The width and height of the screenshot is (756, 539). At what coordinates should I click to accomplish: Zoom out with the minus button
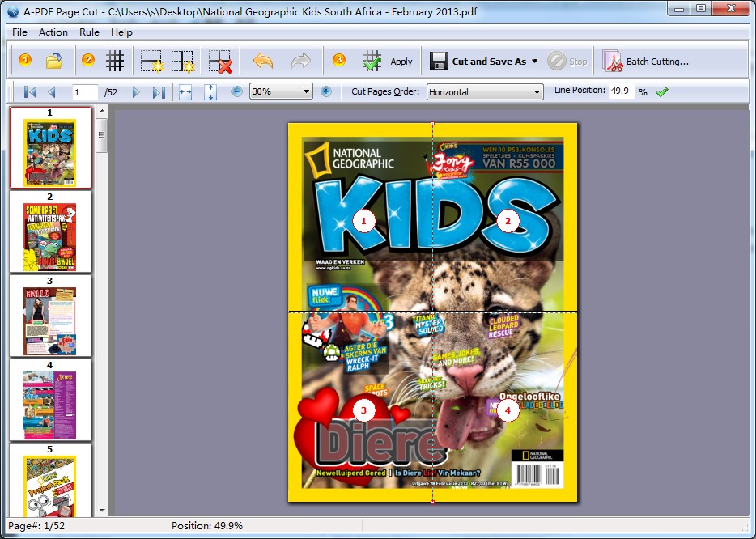pos(236,91)
